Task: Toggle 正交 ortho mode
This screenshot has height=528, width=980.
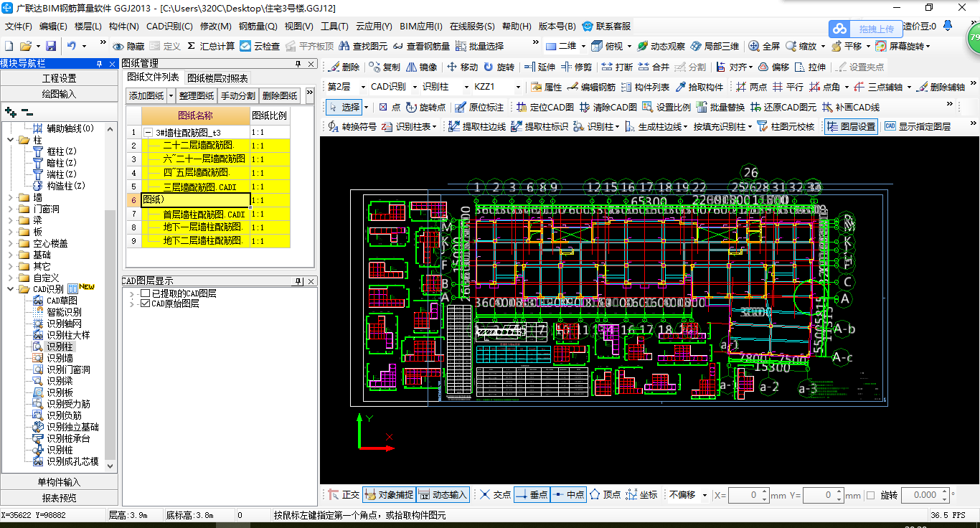Action: click(344, 494)
